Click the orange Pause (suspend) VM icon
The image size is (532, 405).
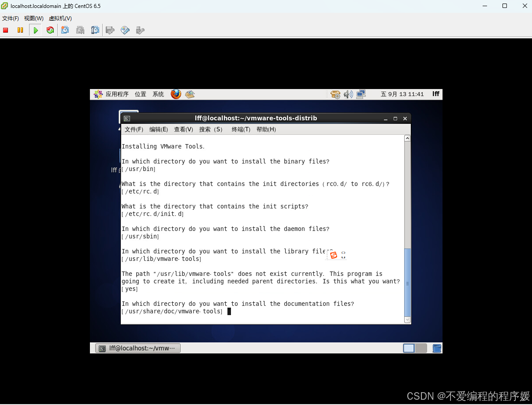tap(20, 30)
